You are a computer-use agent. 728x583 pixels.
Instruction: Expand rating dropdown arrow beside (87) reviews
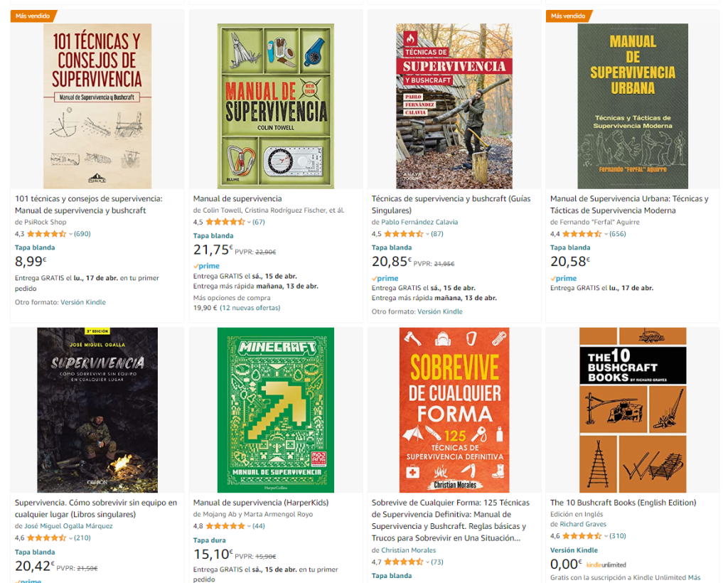coord(427,235)
